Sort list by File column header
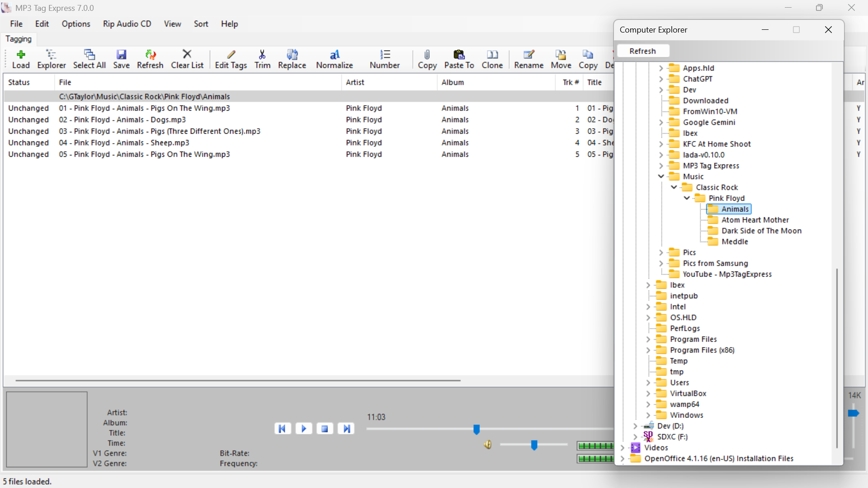Screen dimensions: 868x488 [198, 82]
